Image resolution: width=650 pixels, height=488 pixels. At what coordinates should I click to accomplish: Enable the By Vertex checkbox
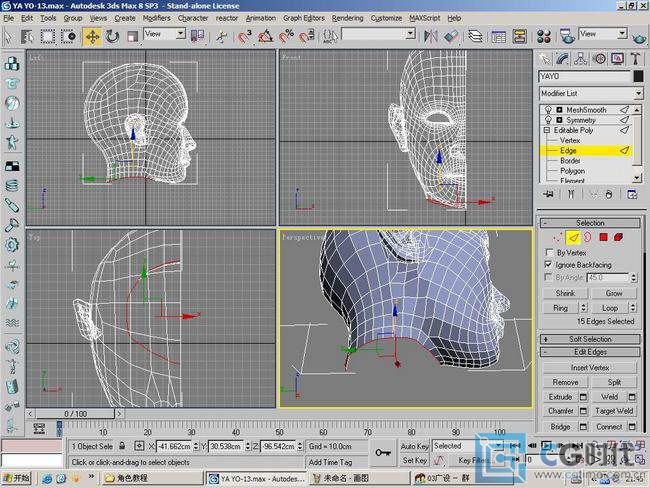click(x=549, y=252)
